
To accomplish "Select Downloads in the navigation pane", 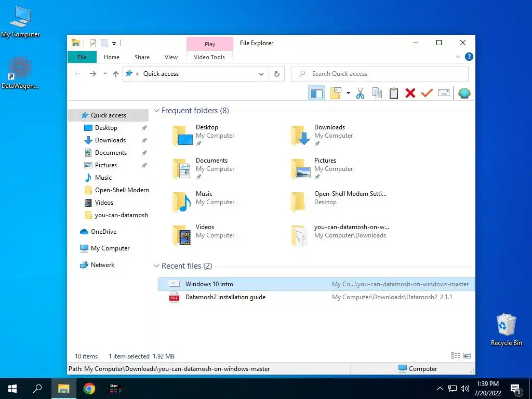I will [110, 140].
